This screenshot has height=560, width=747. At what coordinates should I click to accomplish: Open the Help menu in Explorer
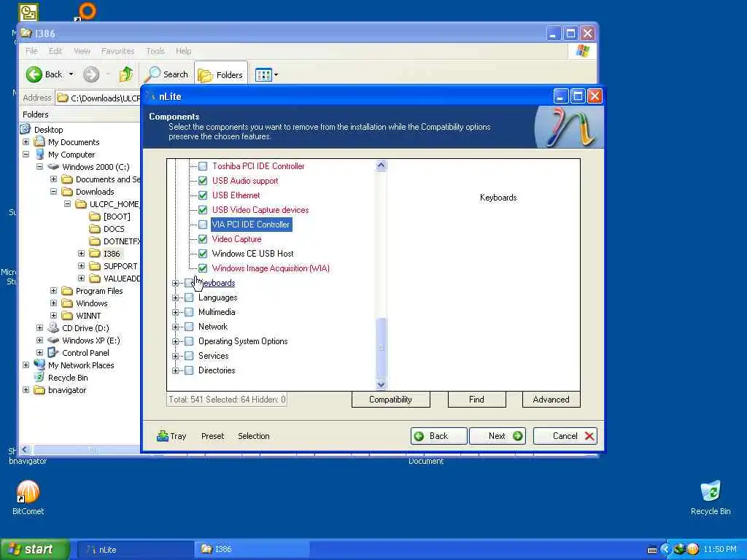(x=183, y=51)
